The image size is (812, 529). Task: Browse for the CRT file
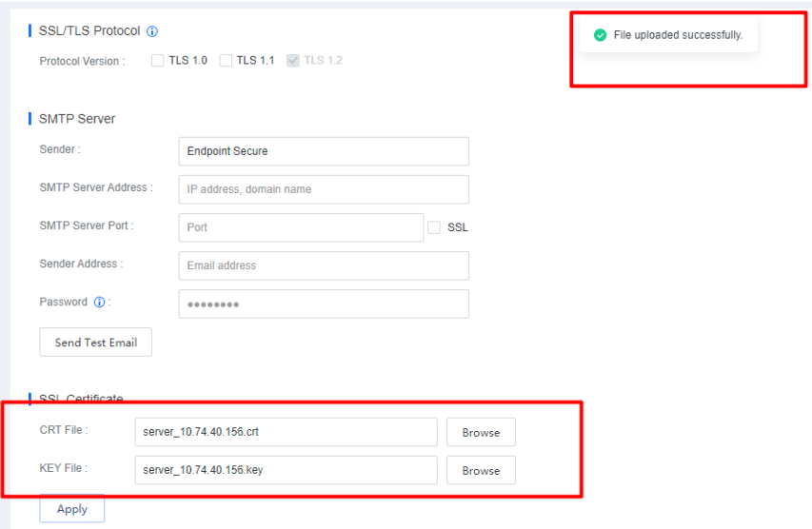pyautogui.click(x=481, y=432)
